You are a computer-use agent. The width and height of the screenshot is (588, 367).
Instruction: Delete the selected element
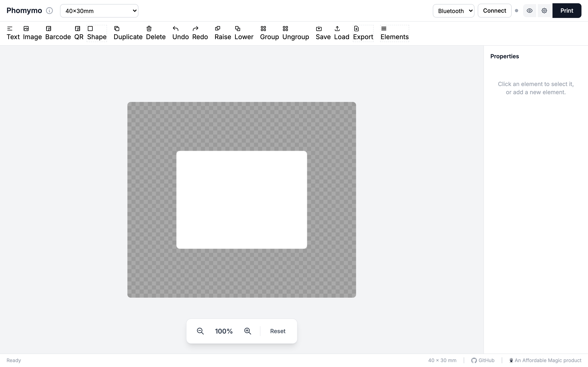(156, 33)
